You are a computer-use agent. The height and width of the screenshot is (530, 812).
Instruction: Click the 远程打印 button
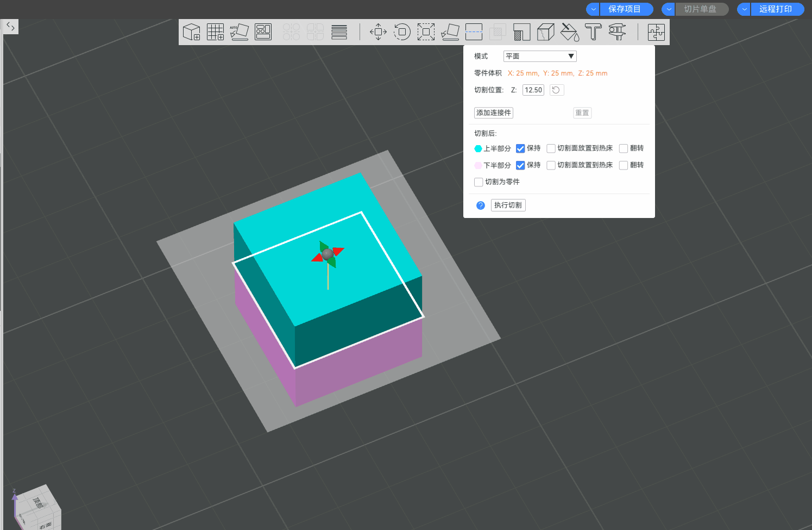pyautogui.click(x=777, y=9)
